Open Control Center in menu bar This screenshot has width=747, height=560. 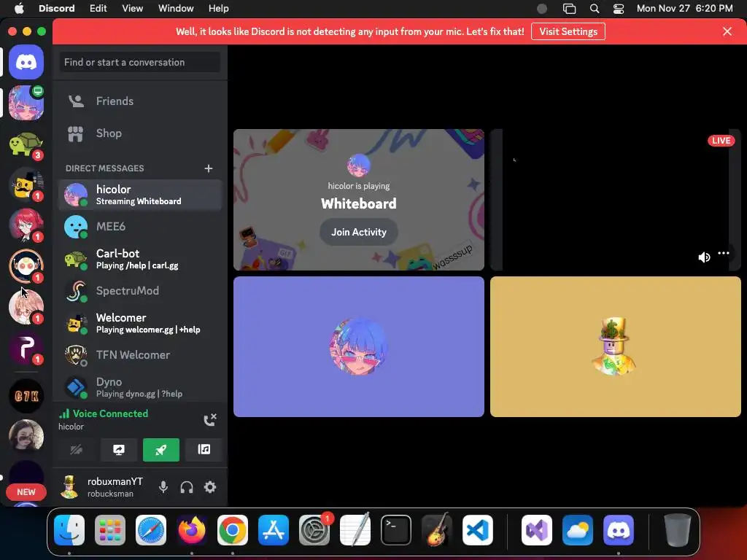tap(619, 8)
